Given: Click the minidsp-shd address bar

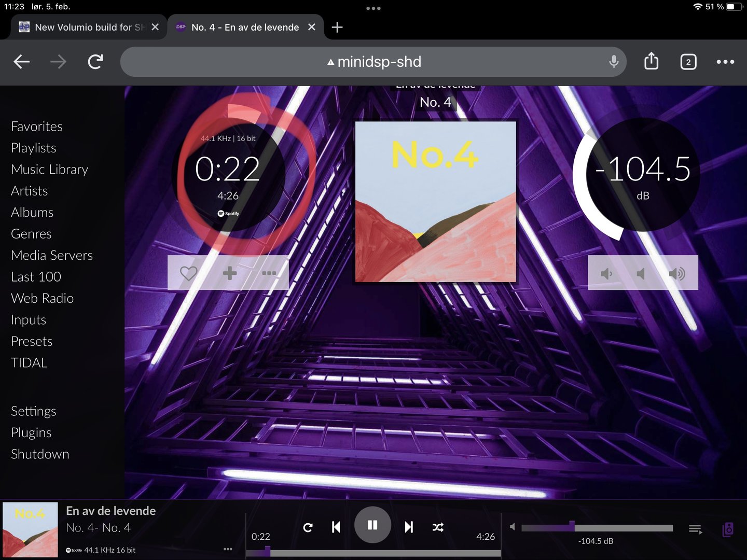Looking at the screenshot, I should click(x=374, y=62).
